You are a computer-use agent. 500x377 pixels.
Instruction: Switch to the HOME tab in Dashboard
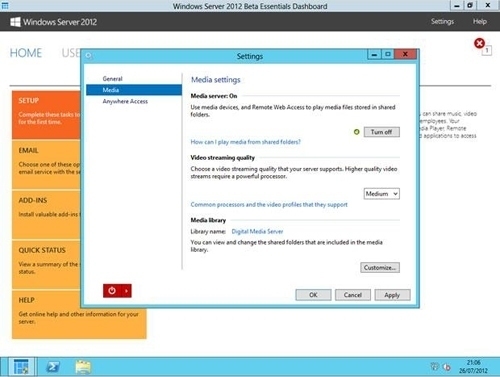point(26,53)
